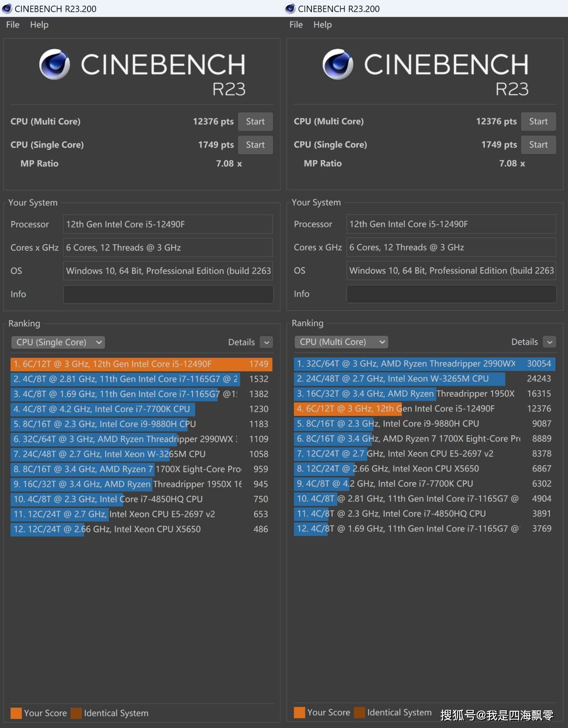Click Identical System swatch in left window
The image size is (568, 728).
(76, 713)
